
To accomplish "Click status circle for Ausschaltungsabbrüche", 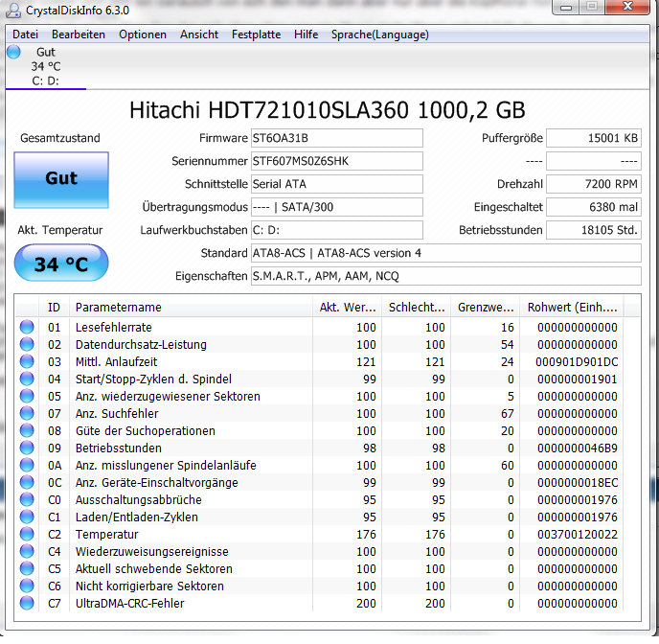I will [x=27, y=499].
